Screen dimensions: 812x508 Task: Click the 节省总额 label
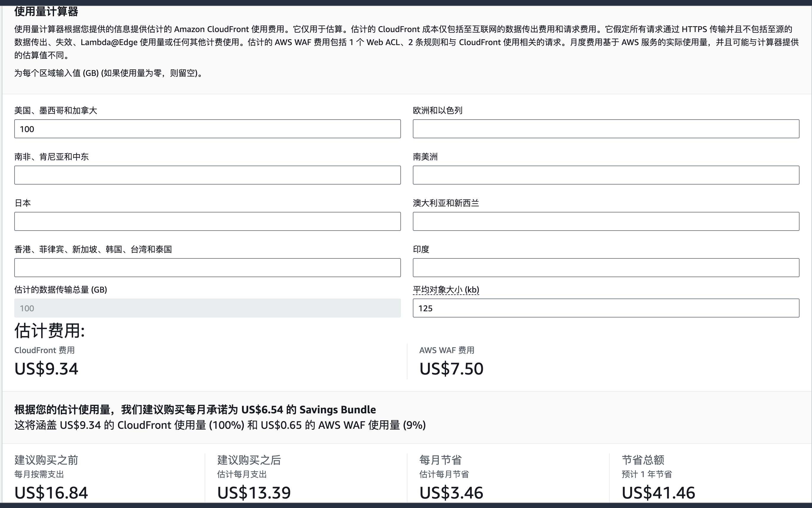pos(643,460)
